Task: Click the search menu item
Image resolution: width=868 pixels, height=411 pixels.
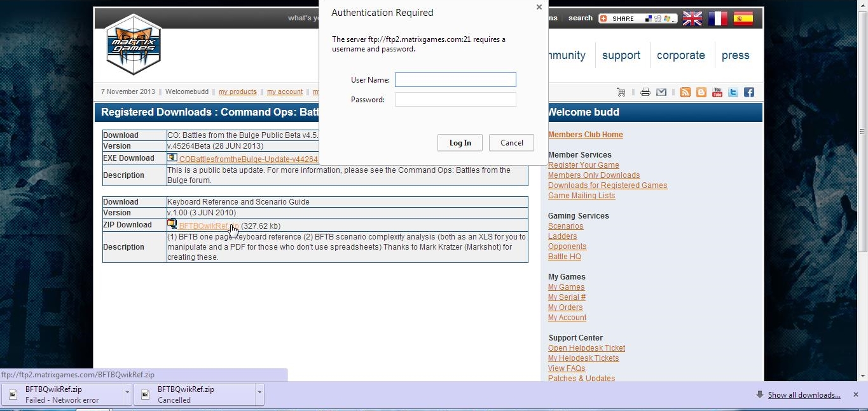Action: coord(581,18)
